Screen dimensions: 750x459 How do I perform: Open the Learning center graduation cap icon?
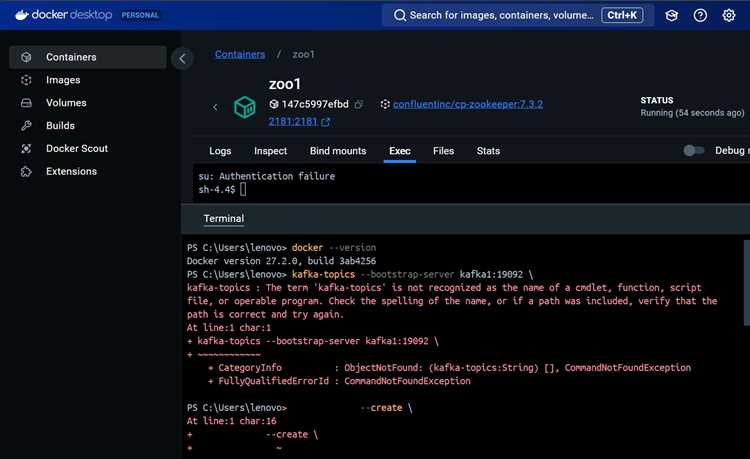click(672, 15)
